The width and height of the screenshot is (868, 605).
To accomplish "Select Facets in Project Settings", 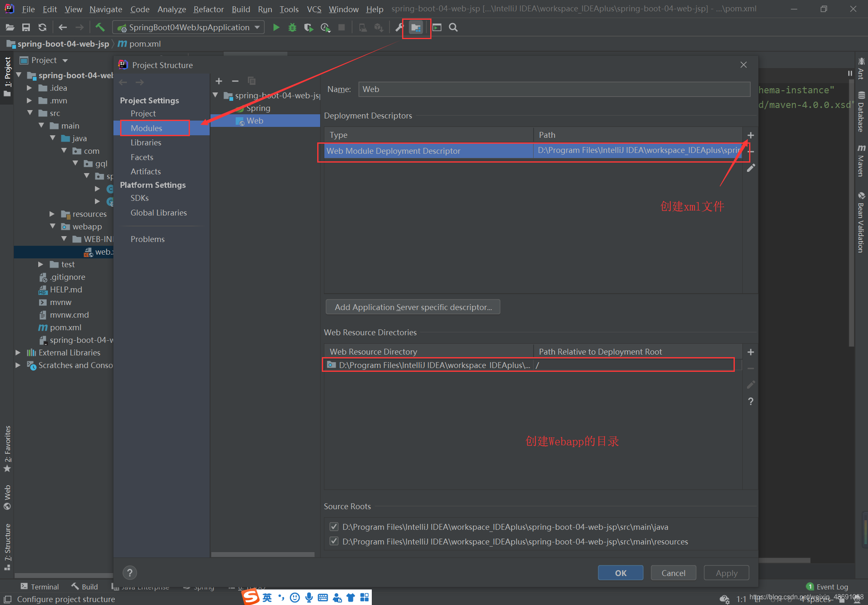I will pyautogui.click(x=142, y=157).
